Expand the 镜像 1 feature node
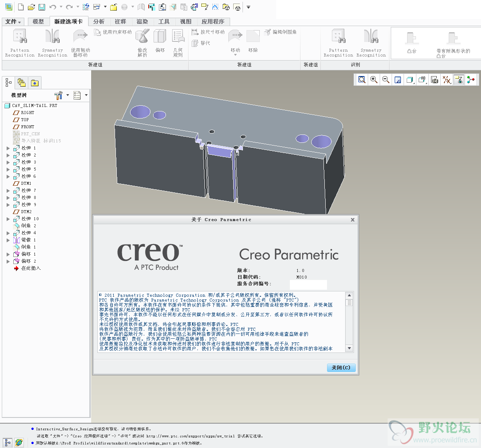Image resolution: width=481 pixels, height=448 pixels. [8, 240]
